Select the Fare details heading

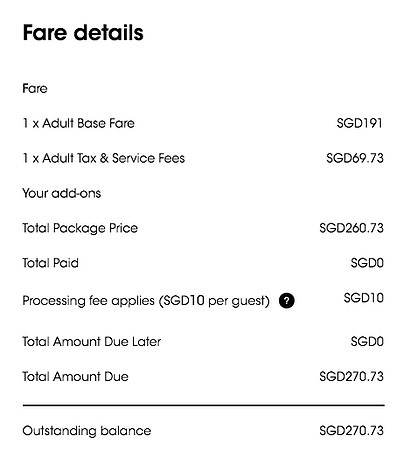tap(83, 33)
